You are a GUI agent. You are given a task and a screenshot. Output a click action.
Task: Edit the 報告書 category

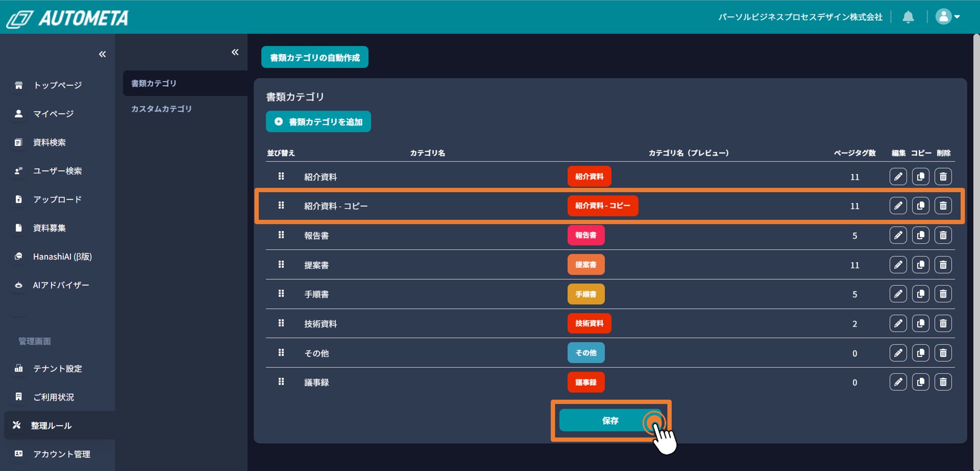pyautogui.click(x=898, y=235)
